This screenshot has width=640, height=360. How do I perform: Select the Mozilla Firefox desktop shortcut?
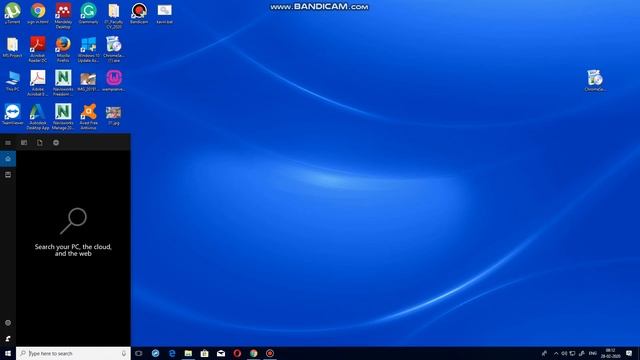(63, 49)
